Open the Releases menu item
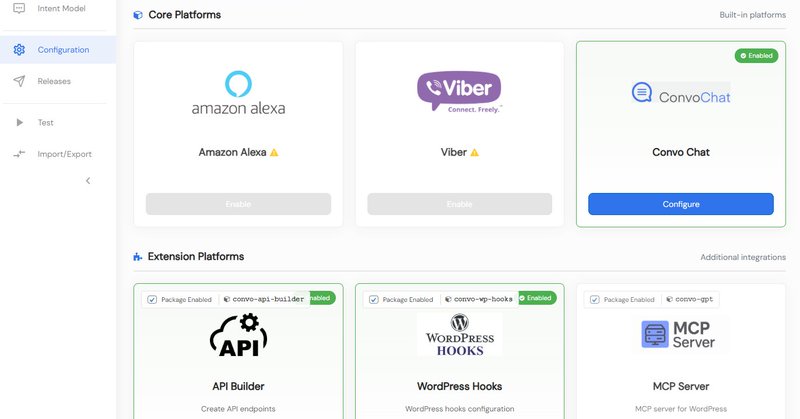The height and width of the screenshot is (419, 800). tap(54, 81)
